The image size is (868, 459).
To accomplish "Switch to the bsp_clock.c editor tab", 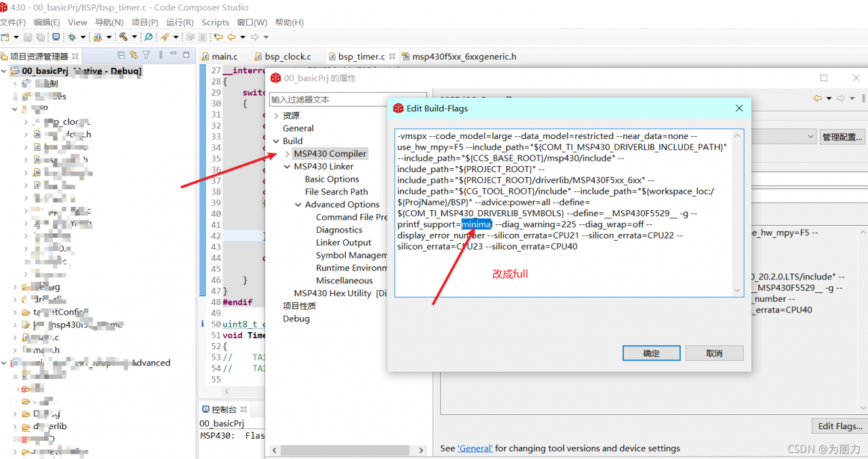I will [x=282, y=56].
